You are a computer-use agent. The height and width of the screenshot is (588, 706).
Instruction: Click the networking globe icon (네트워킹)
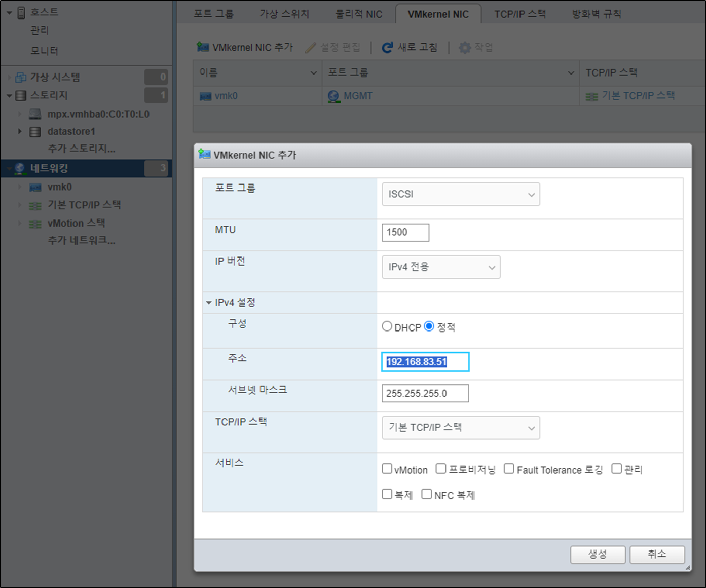[x=20, y=168]
